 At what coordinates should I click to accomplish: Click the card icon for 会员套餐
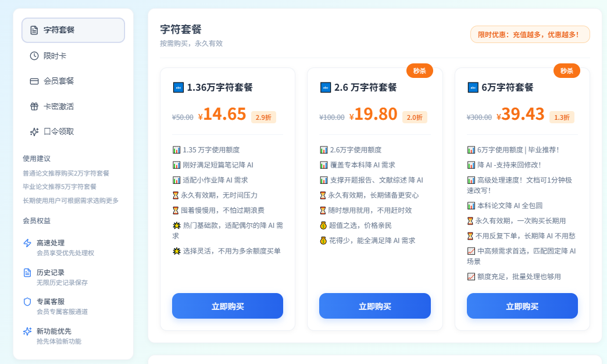click(x=34, y=81)
